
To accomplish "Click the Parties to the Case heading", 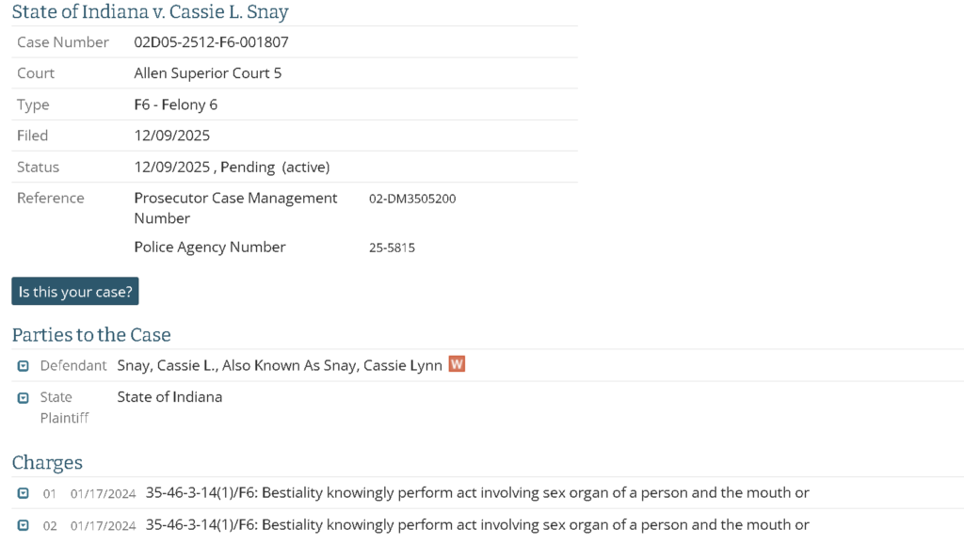I will [x=91, y=335].
